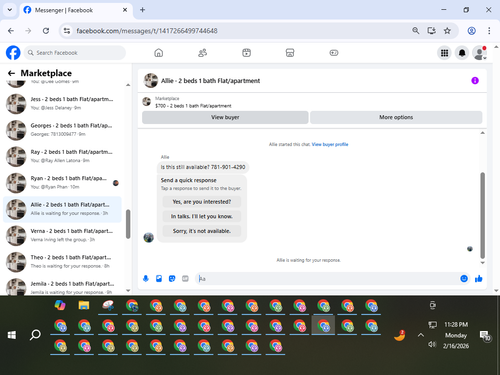
Task: Click the View buyer button
Action: pos(225,117)
